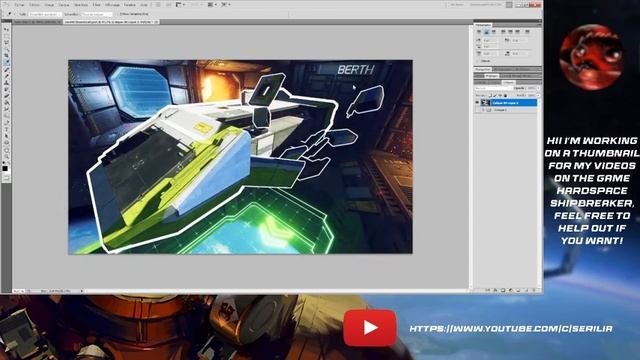640x360 pixels.
Task: Click the zoom percentage in status bar
Action: [x=18, y=291]
